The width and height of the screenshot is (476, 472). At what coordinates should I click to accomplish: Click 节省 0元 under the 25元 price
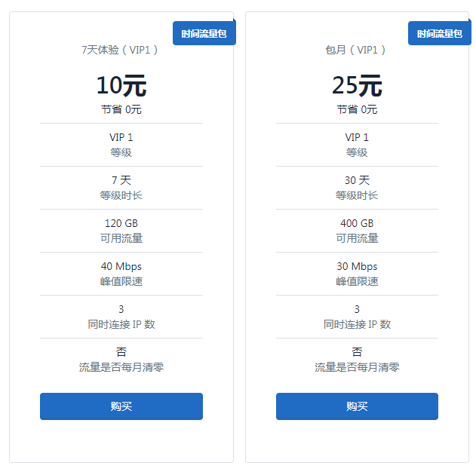[x=357, y=109]
